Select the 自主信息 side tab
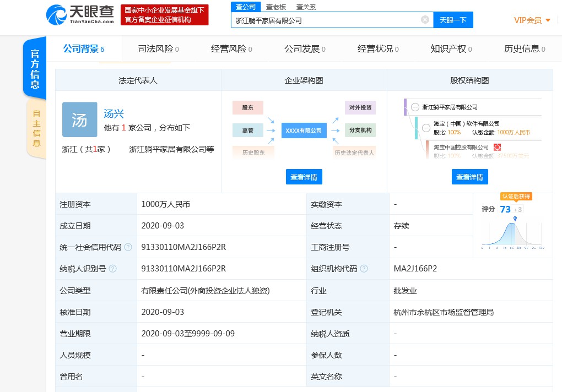 tap(36, 128)
